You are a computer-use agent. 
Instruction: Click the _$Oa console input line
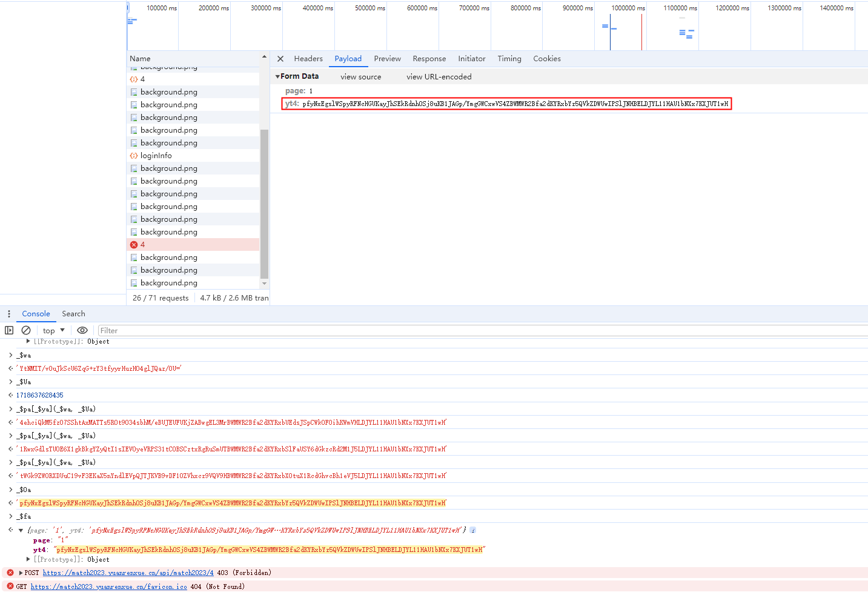click(x=24, y=490)
